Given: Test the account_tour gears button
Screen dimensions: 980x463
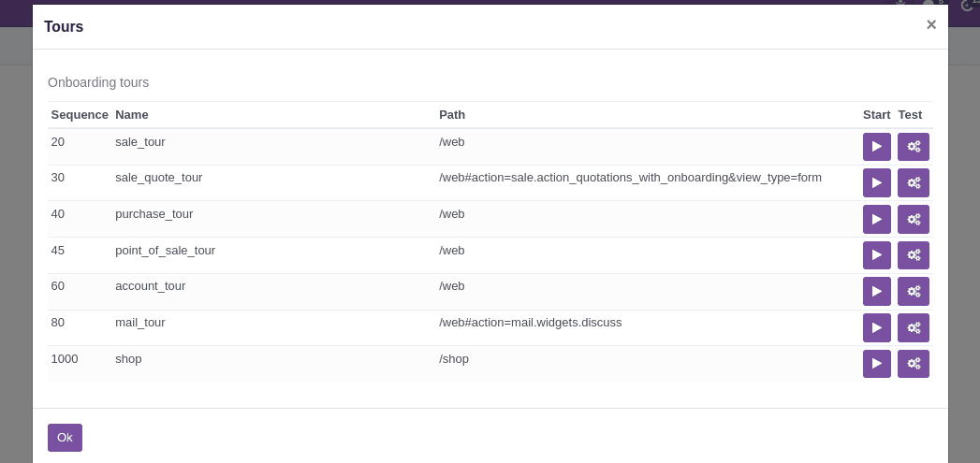Looking at the screenshot, I should tap(914, 291).
